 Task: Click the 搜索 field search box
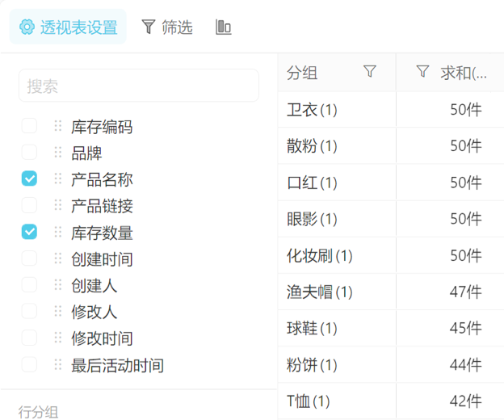pyautogui.click(x=138, y=86)
